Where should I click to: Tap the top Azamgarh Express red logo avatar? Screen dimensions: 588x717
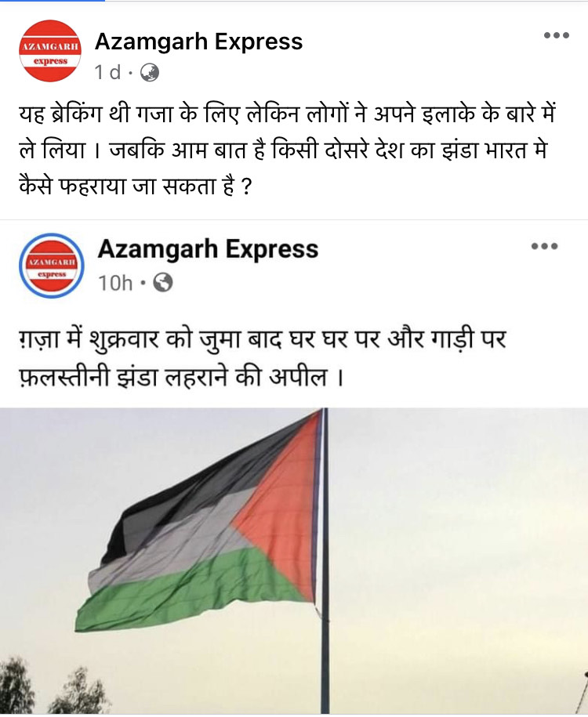click(50, 51)
